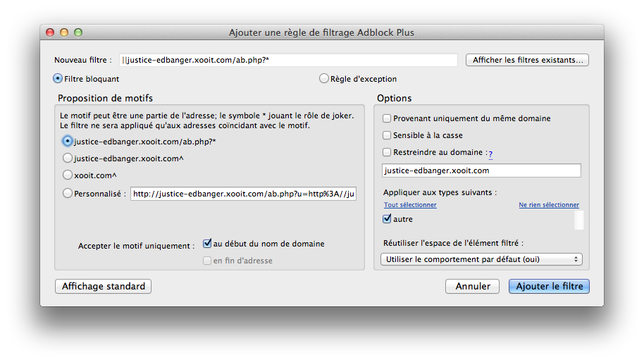Screen dimensions: 644x362
Task: Click the 'Accepter le motif uniquement :' label
Action: [137, 246]
